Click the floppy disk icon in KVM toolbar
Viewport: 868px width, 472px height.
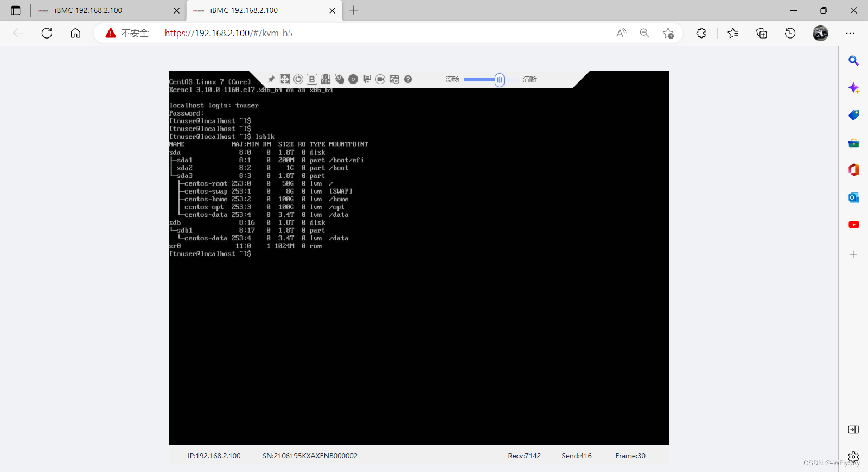367,79
